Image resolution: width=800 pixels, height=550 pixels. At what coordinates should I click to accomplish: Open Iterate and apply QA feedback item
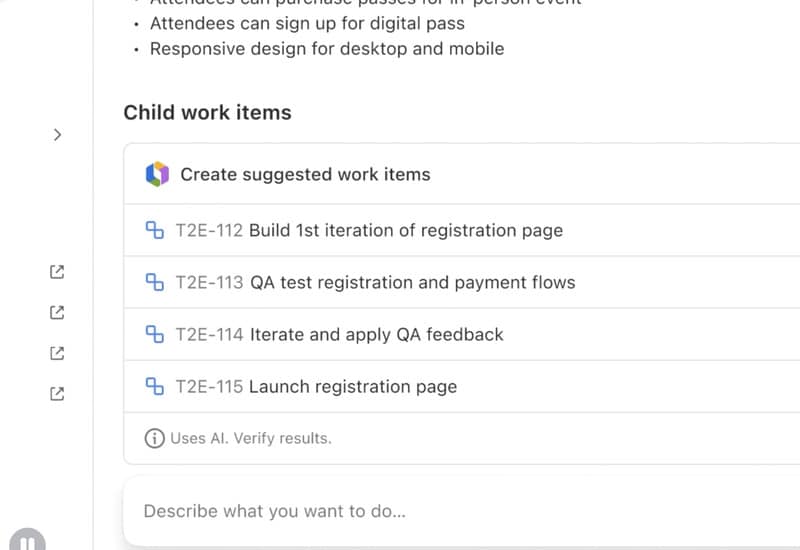point(376,334)
